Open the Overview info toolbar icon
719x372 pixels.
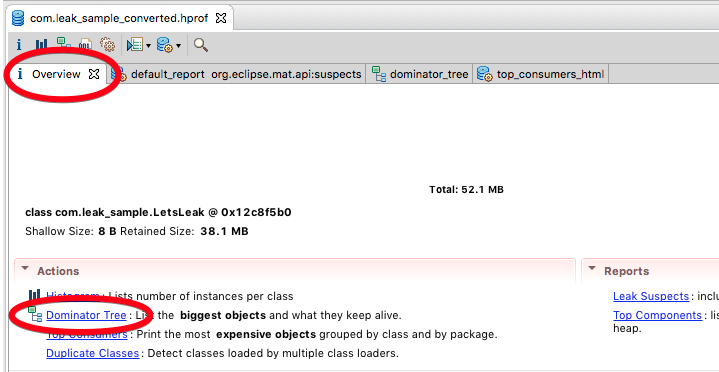point(19,44)
